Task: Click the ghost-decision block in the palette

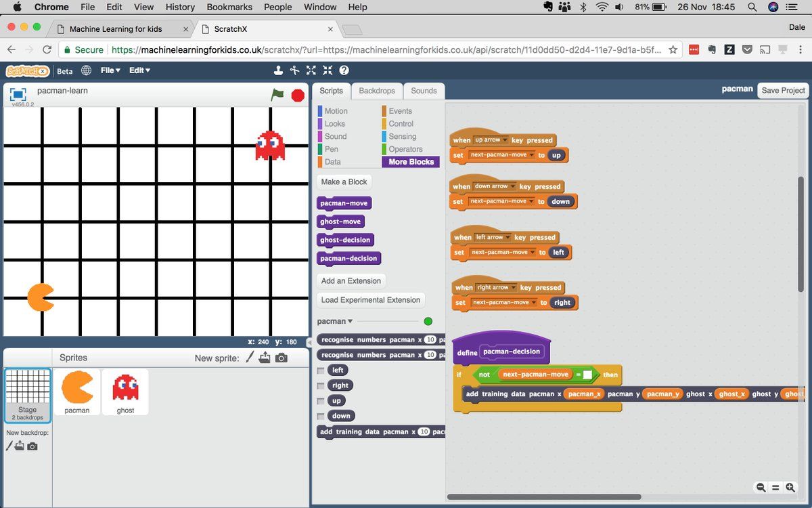Action: tap(346, 240)
